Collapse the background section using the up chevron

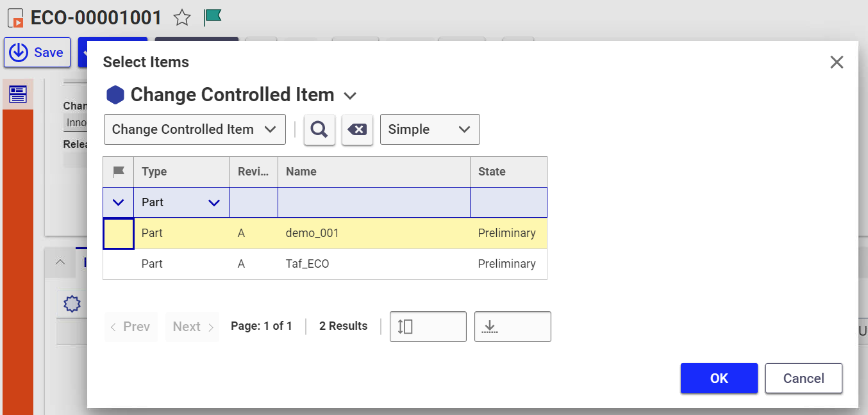click(60, 262)
